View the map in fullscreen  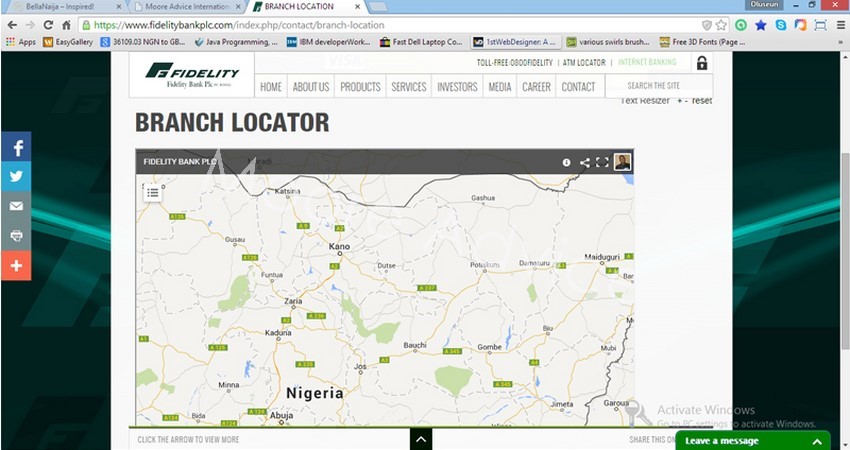[x=602, y=162]
